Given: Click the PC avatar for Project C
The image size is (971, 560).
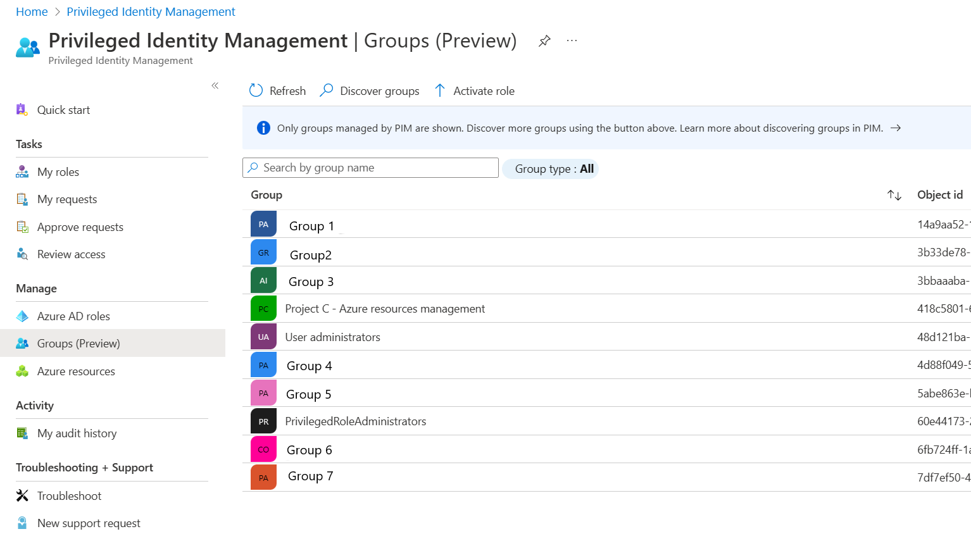Looking at the screenshot, I should tap(263, 309).
